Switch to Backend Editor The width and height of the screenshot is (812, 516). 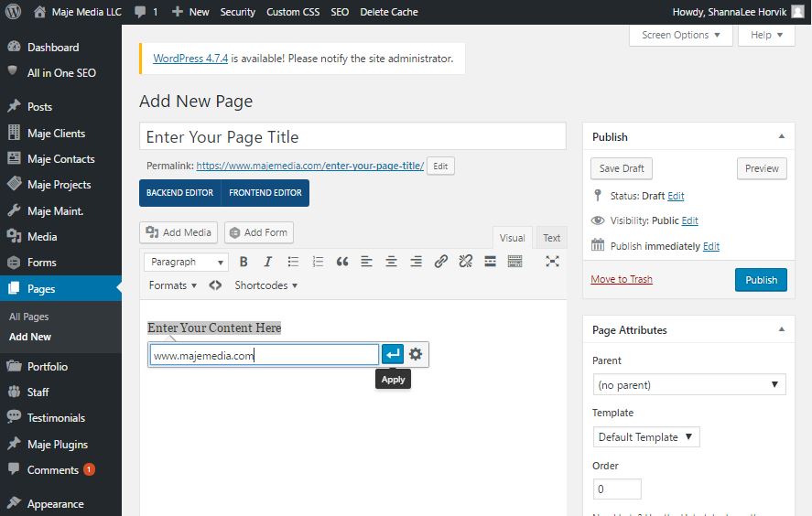click(179, 193)
